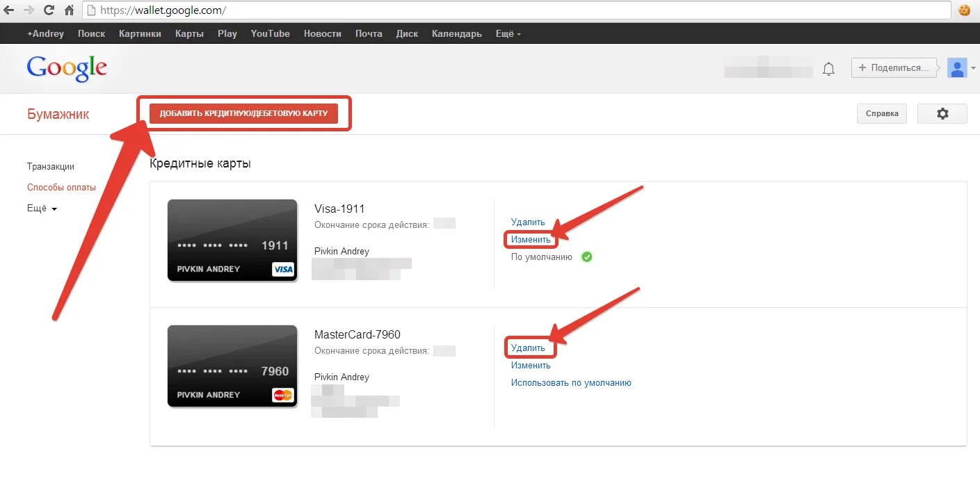Reload the page with refresh icon

tap(49, 10)
